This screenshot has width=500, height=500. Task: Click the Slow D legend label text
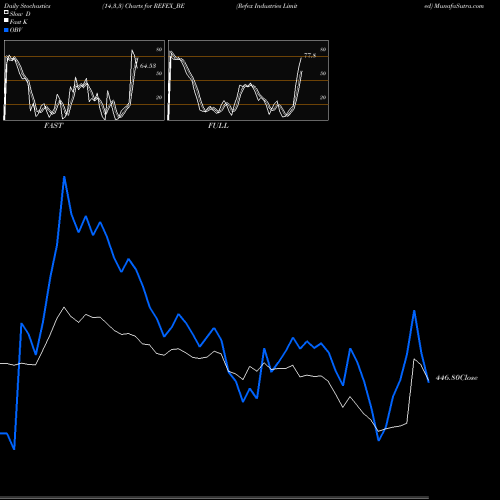coord(20,14)
